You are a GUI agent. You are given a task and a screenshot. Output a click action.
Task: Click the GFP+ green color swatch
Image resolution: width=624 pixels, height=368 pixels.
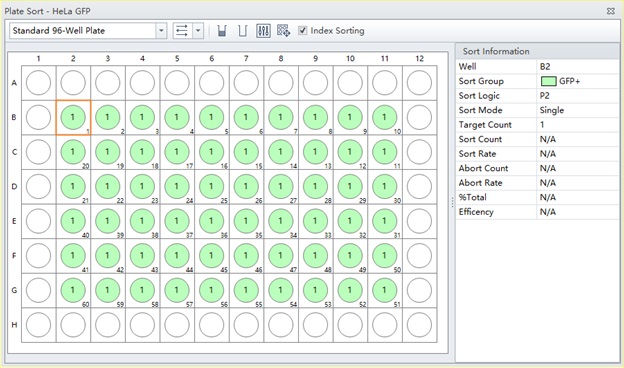pos(548,81)
